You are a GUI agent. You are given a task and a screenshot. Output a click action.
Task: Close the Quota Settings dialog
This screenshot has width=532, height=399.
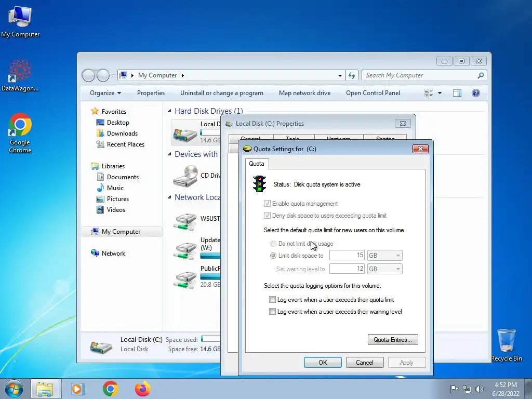click(x=420, y=149)
